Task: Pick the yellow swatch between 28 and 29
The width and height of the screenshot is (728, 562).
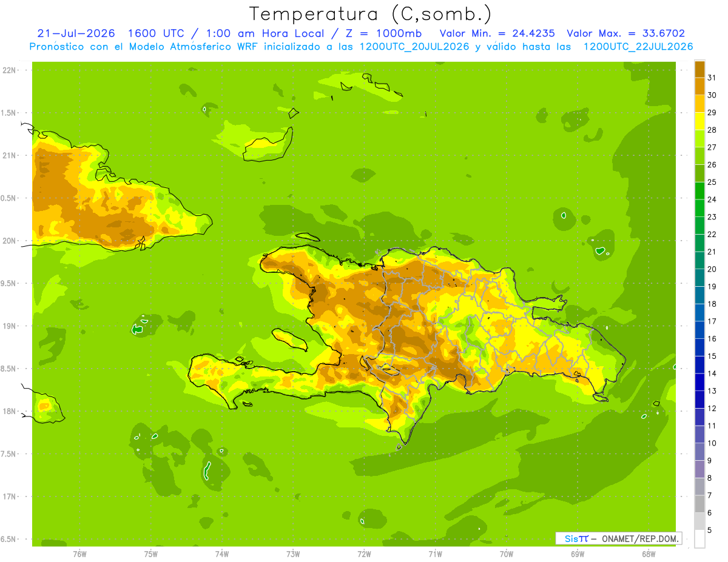Action: [x=699, y=121]
